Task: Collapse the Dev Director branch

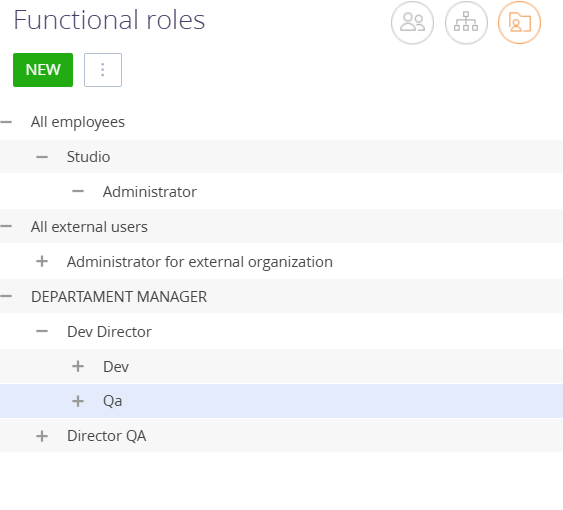Action: (x=42, y=331)
